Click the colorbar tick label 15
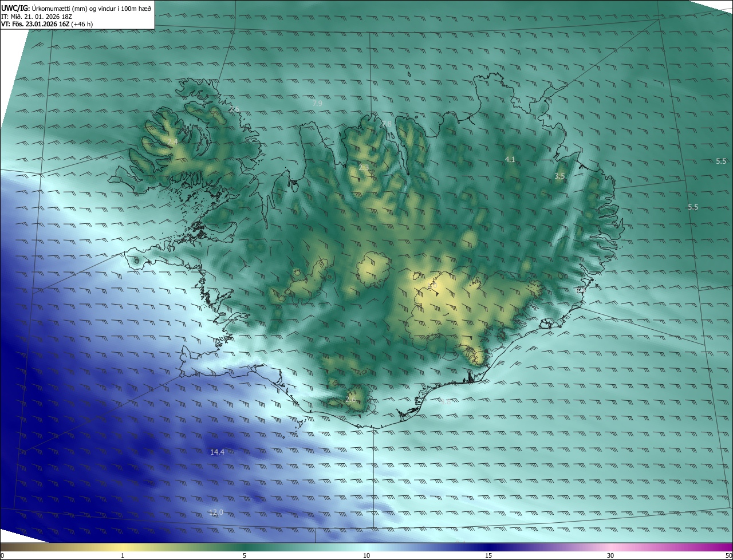733x560 pixels. coord(488,555)
